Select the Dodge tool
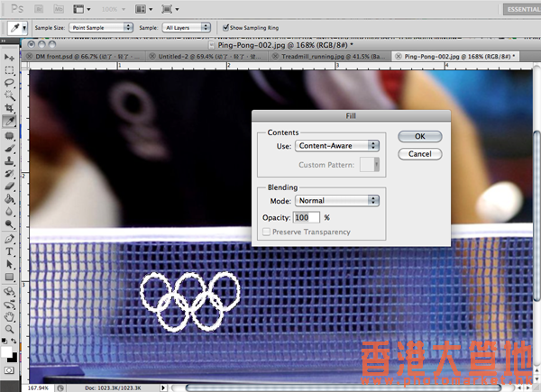Viewport: 541px width, 392px height. [x=9, y=224]
